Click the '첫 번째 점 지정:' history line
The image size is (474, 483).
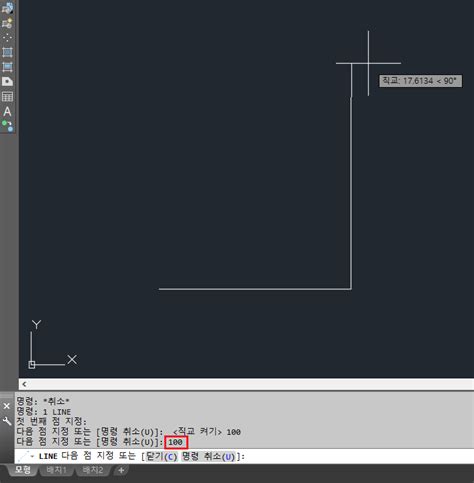tap(51, 421)
